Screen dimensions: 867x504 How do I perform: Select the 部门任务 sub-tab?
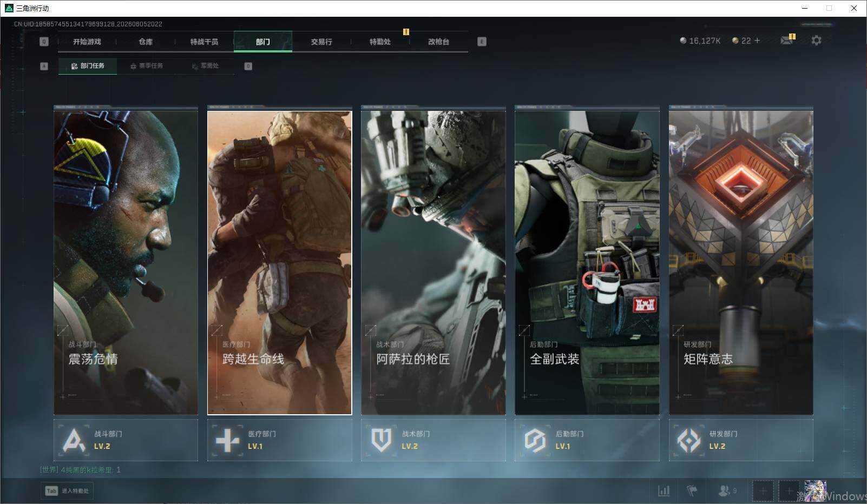point(88,66)
